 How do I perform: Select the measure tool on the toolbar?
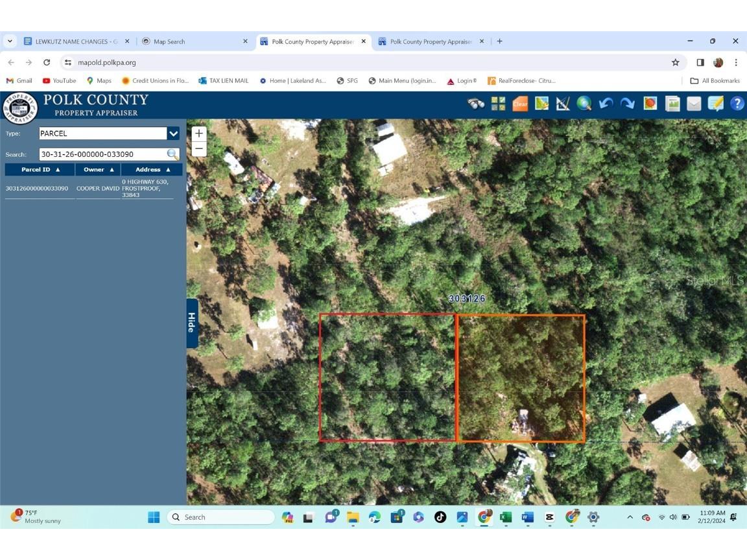[x=562, y=103]
